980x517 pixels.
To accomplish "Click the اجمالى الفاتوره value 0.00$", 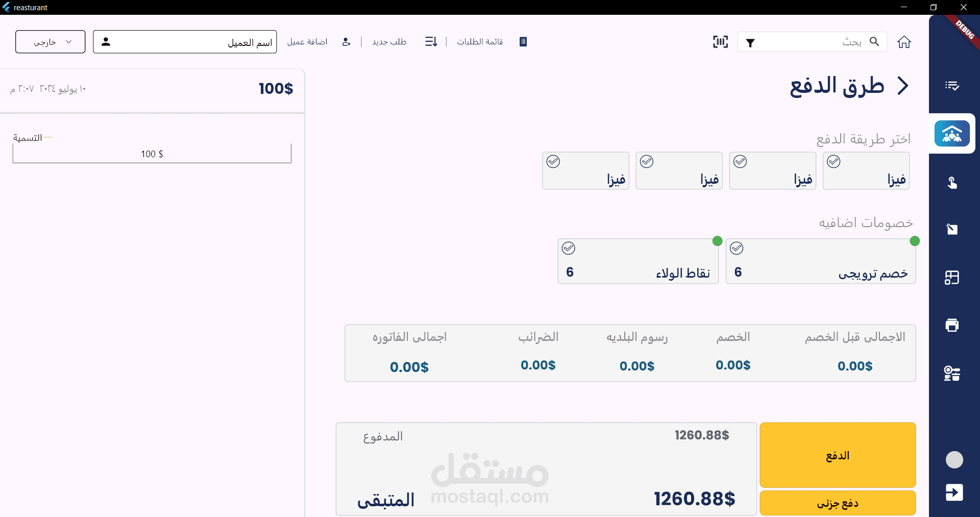I will (409, 367).
